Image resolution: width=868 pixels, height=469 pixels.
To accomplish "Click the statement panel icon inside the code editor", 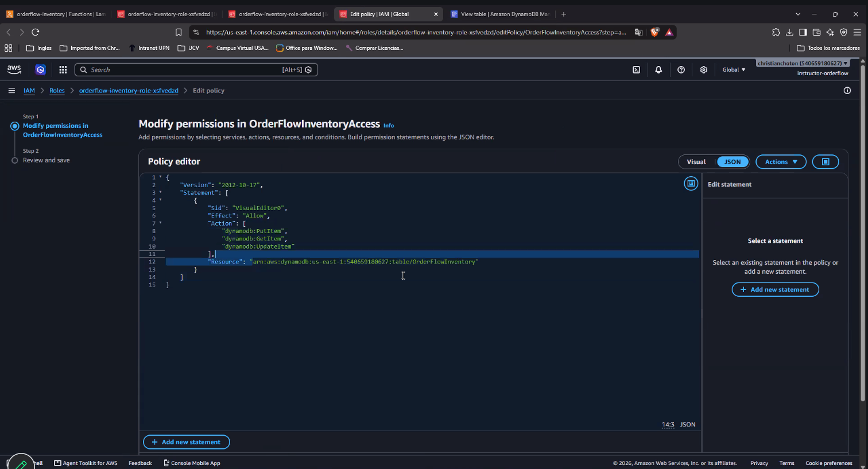I will pos(691,184).
